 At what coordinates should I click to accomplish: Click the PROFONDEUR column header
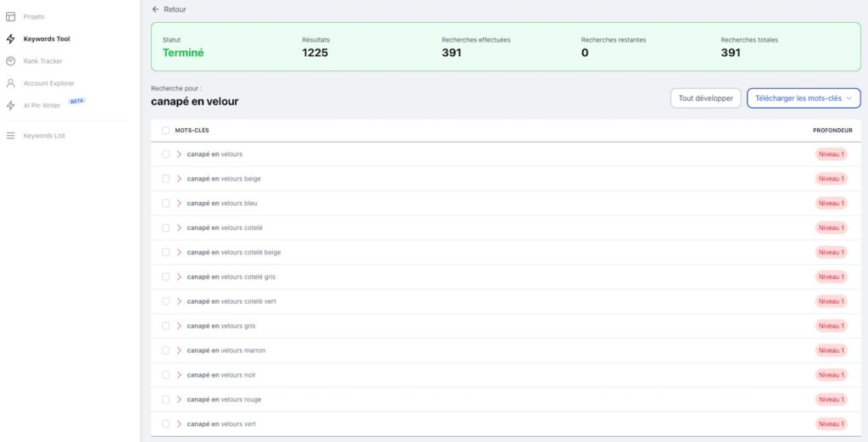(x=832, y=131)
